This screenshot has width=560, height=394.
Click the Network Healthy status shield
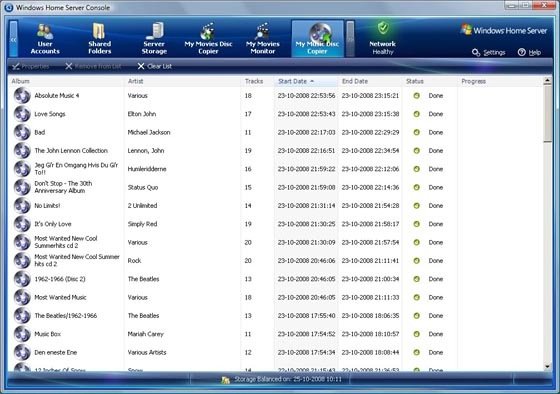(x=383, y=28)
